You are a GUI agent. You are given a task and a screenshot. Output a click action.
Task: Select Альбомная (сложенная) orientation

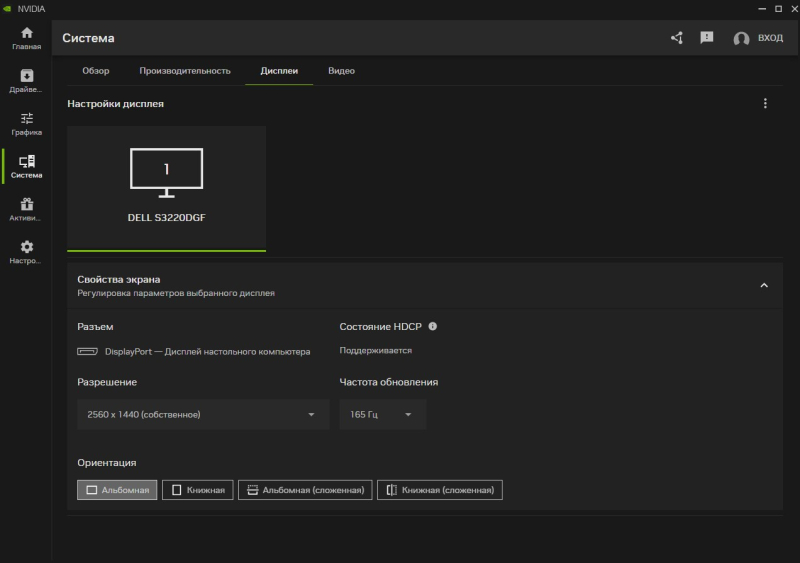point(305,490)
